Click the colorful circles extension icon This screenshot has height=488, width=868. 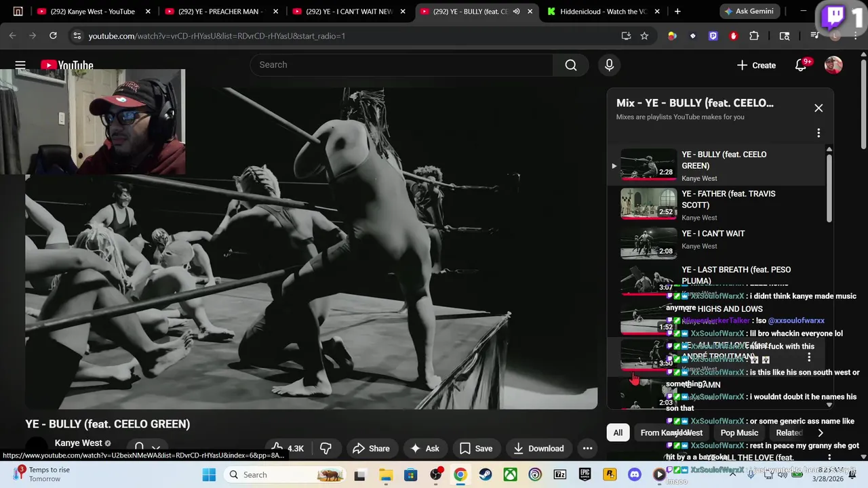(672, 35)
